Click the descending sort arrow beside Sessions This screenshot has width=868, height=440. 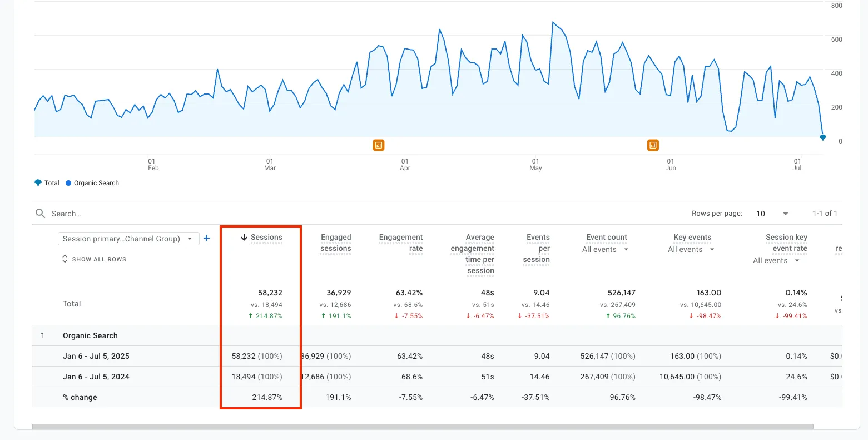click(x=243, y=237)
